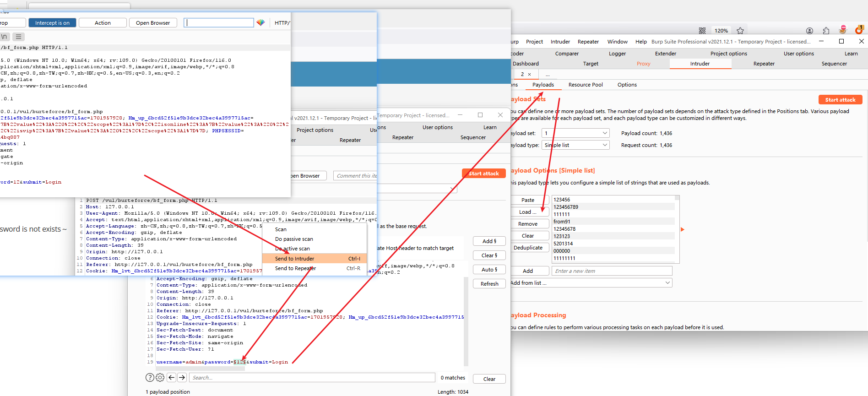Viewport: 868px width, 396px height.
Task: Click Auto § button
Action: tap(489, 270)
